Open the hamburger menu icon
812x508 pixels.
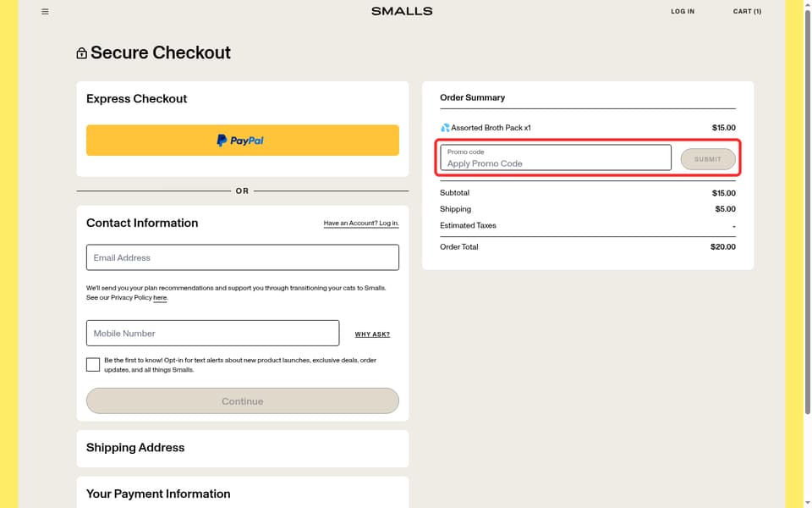point(45,11)
